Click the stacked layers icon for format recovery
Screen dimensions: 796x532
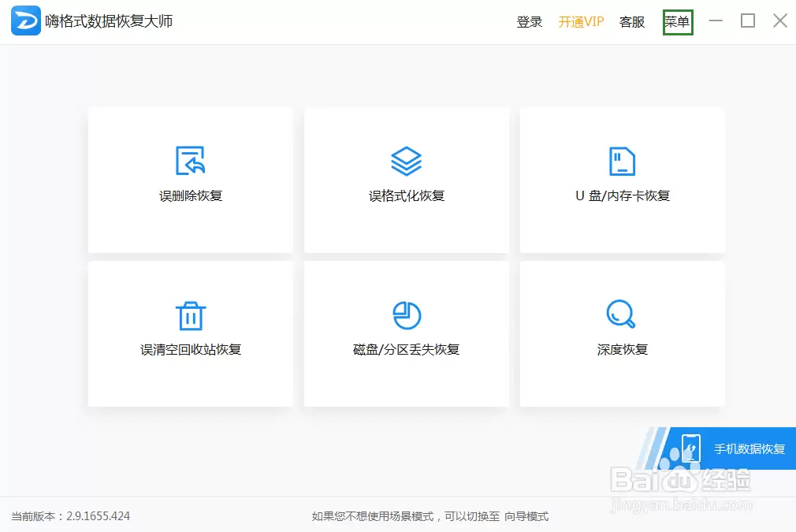[x=405, y=161]
